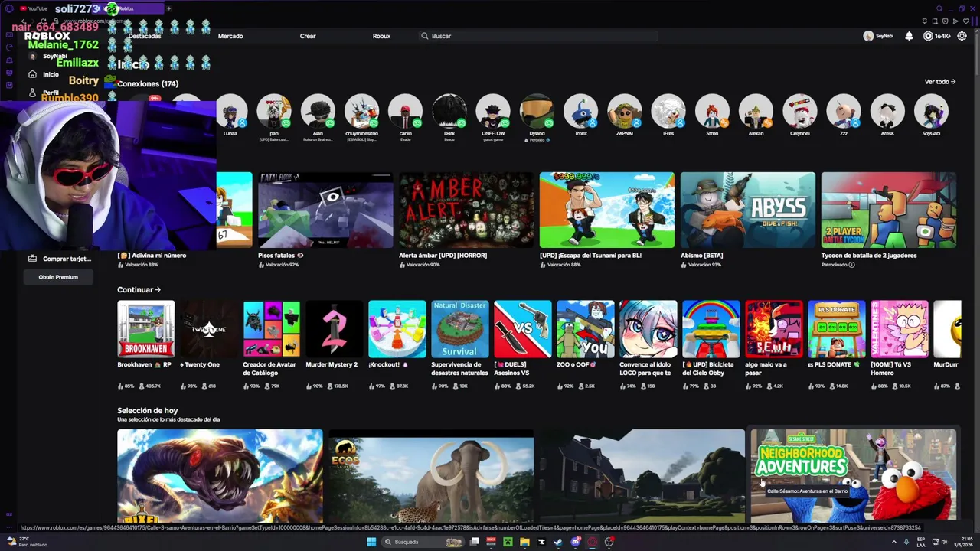Open friend Dyland avatar
The width and height of the screenshot is (980, 551).
click(x=537, y=112)
